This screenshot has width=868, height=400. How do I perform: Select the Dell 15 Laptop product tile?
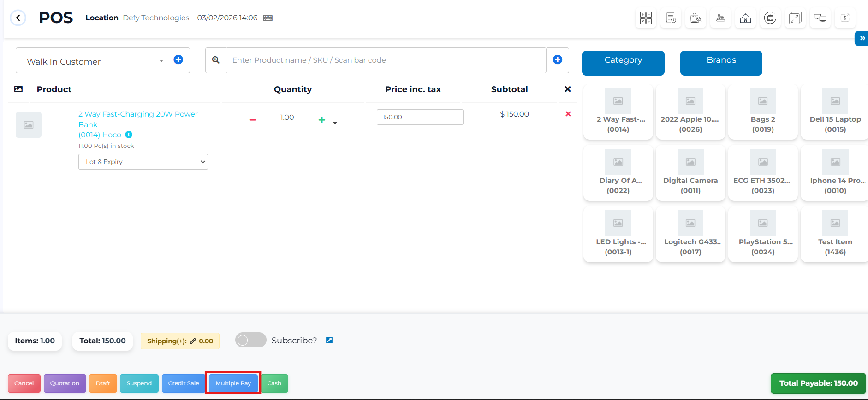[835, 112]
